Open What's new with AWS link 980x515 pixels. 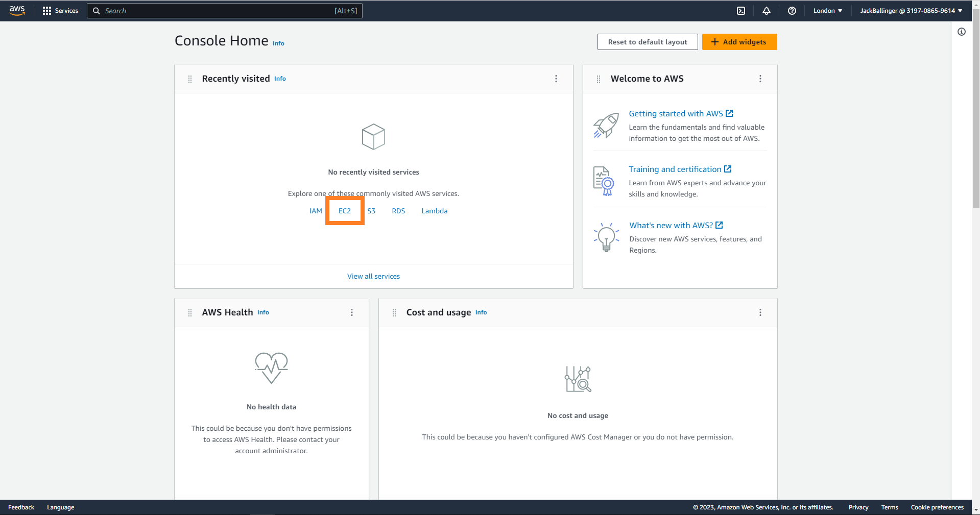tap(676, 226)
